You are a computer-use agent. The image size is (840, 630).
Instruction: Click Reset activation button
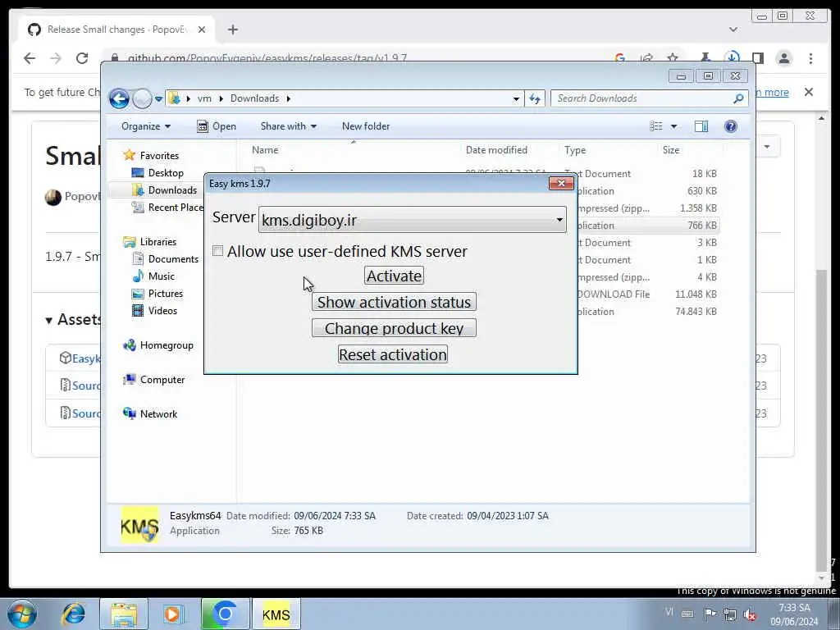[393, 354]
